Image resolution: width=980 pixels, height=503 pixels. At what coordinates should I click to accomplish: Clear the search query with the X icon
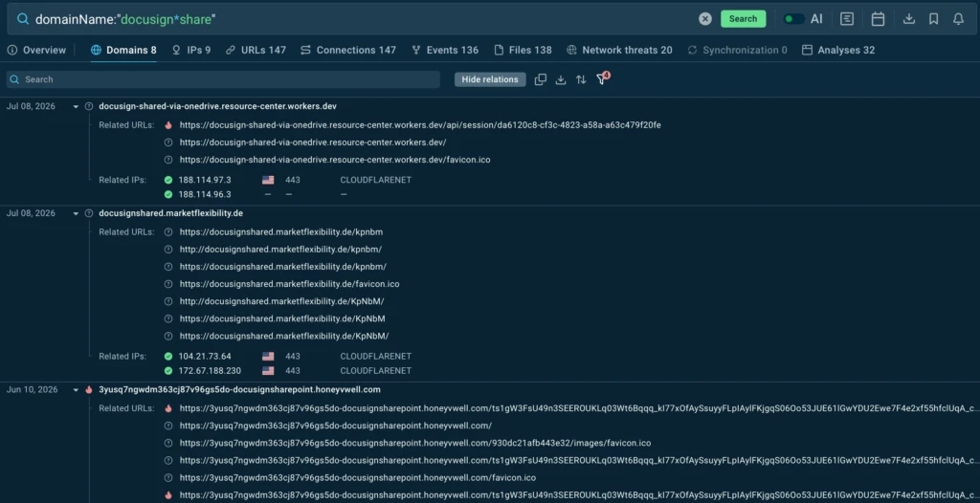705,19
